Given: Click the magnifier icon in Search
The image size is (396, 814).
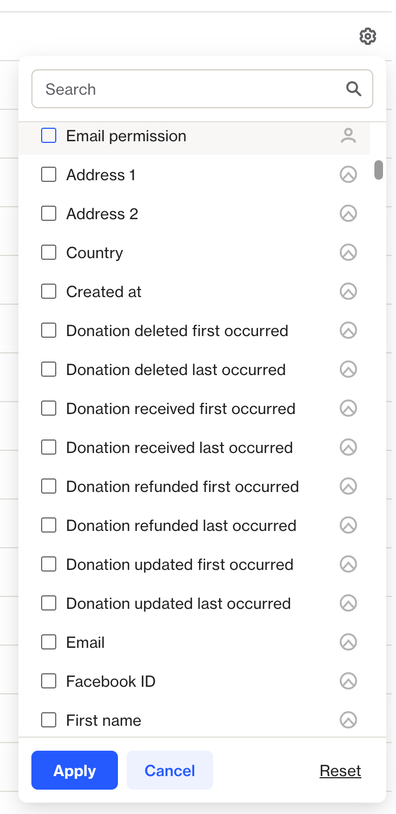Looking at the screenshot, I should pos(353,89).
